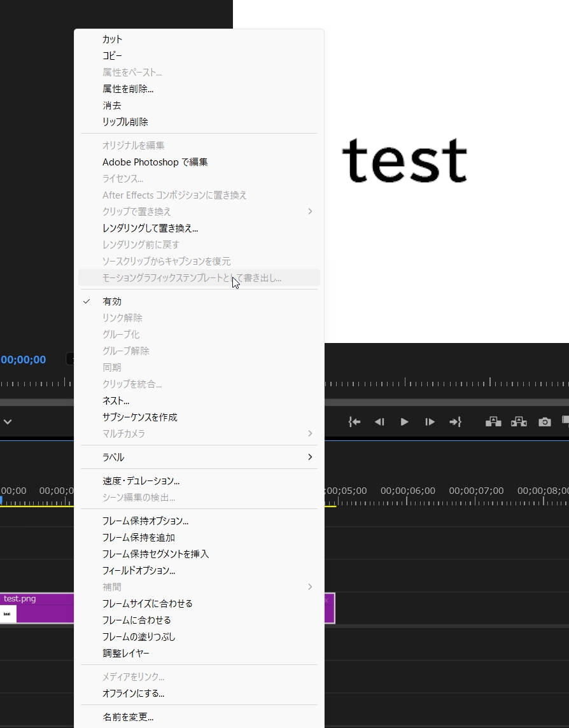This screenshot has height=728, width=569.
Task: Open Adobe Photoshop で編集
Action: click(199, 162)
